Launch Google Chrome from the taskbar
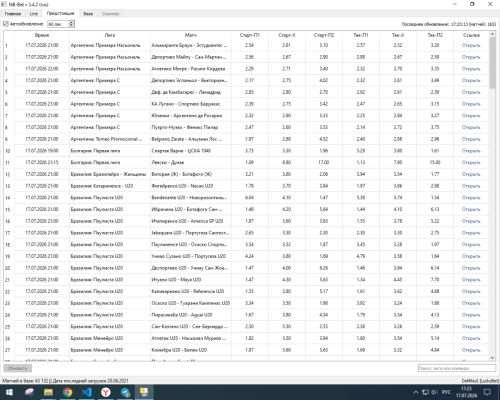 [x=68, y=392]
